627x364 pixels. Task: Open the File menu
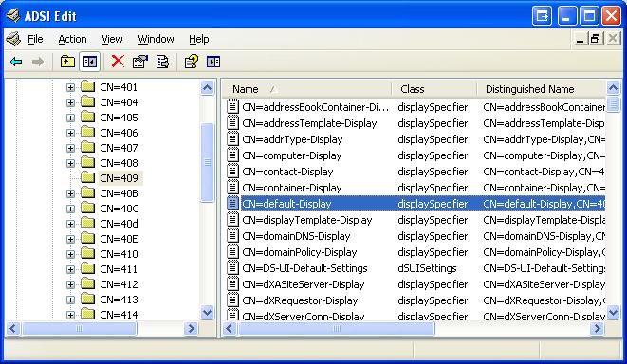click(x=35, y=39)
